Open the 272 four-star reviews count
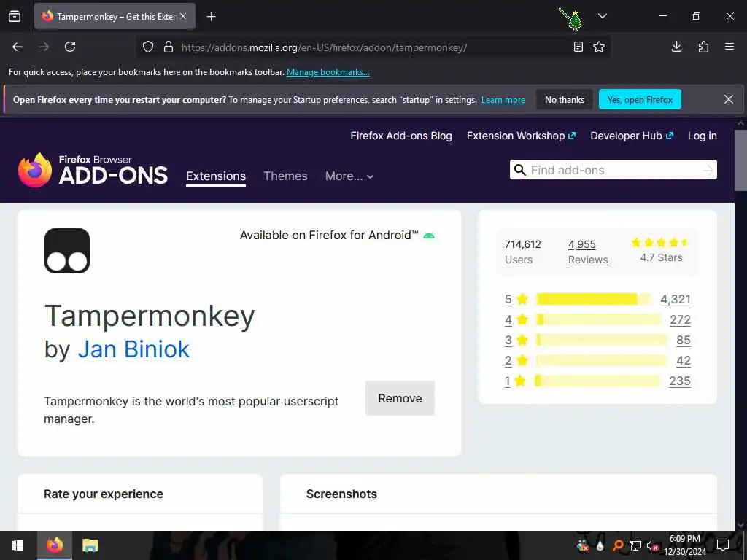This screenshot has height=560, width=747. 680,319
